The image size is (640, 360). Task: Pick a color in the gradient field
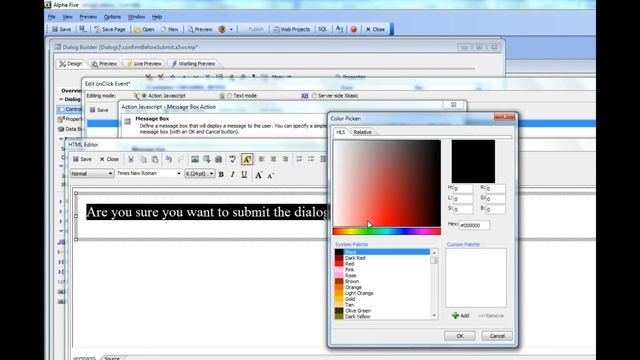coord(387,183)
